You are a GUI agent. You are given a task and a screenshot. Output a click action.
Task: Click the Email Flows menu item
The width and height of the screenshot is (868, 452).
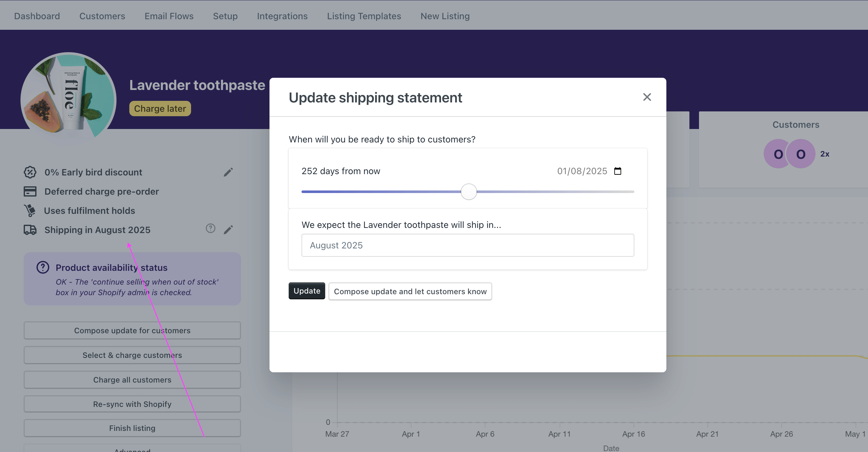(169, 15)
